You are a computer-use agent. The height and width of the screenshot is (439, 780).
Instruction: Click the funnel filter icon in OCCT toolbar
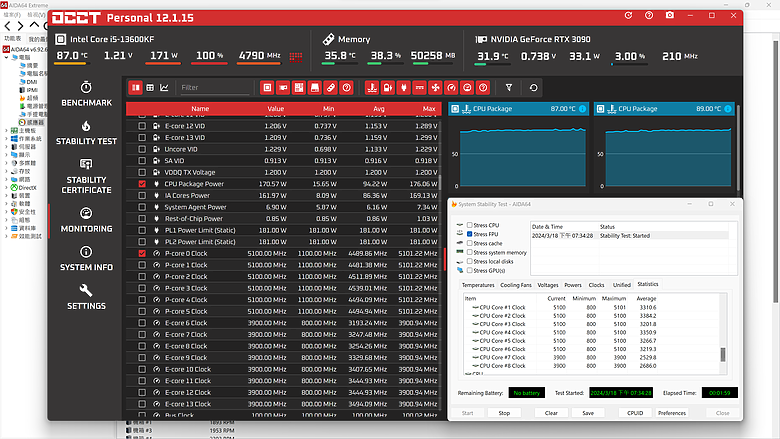pos(509,88)
